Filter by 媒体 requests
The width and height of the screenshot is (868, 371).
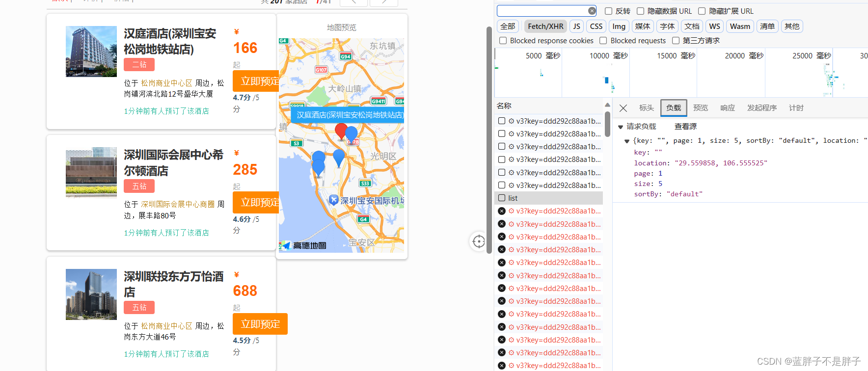tap(643, 26)
